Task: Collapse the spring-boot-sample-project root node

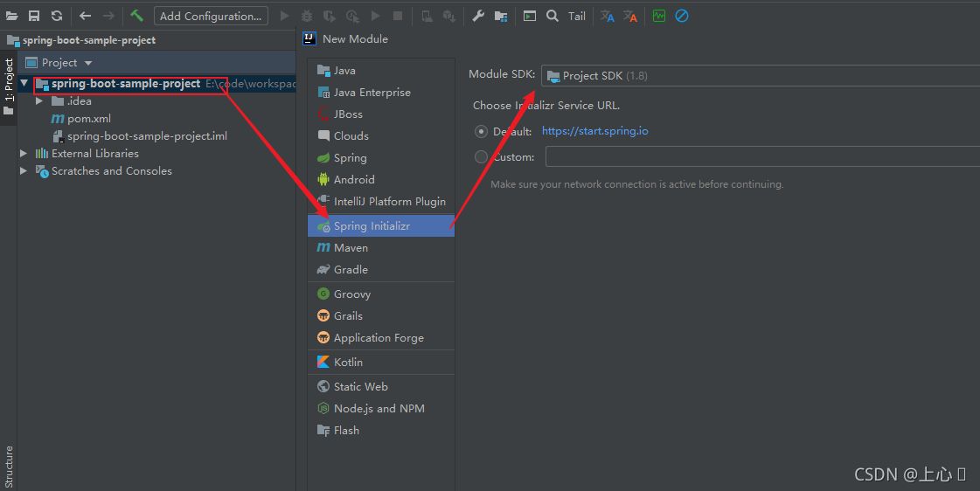Action: [x=24, y=83]
